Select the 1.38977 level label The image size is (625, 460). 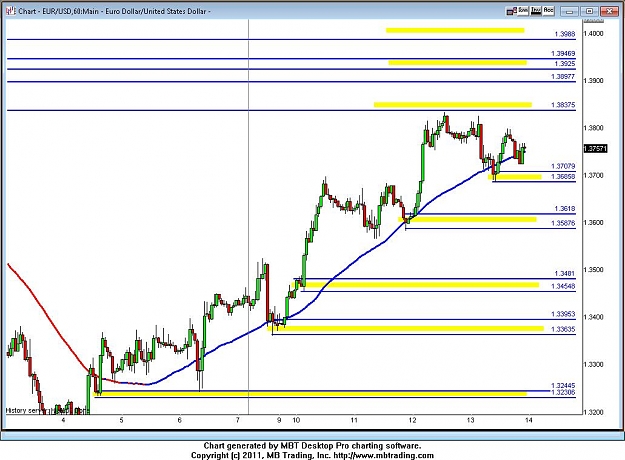[x=563, y=77]
